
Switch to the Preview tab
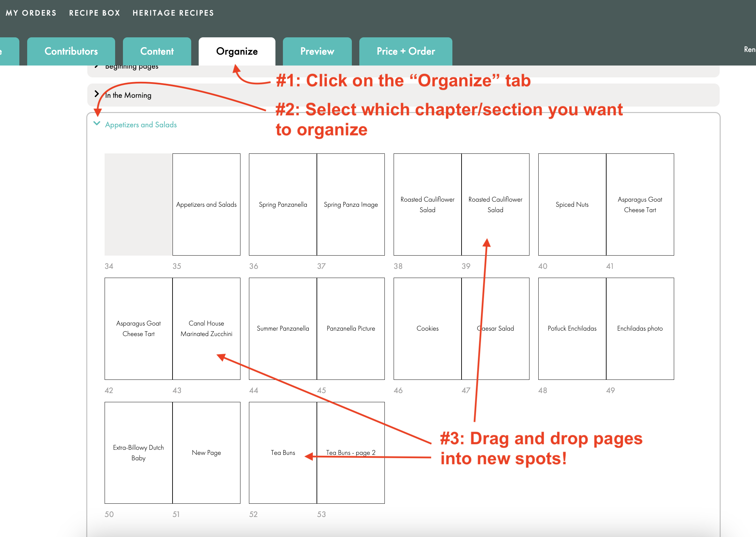(317, 51)
